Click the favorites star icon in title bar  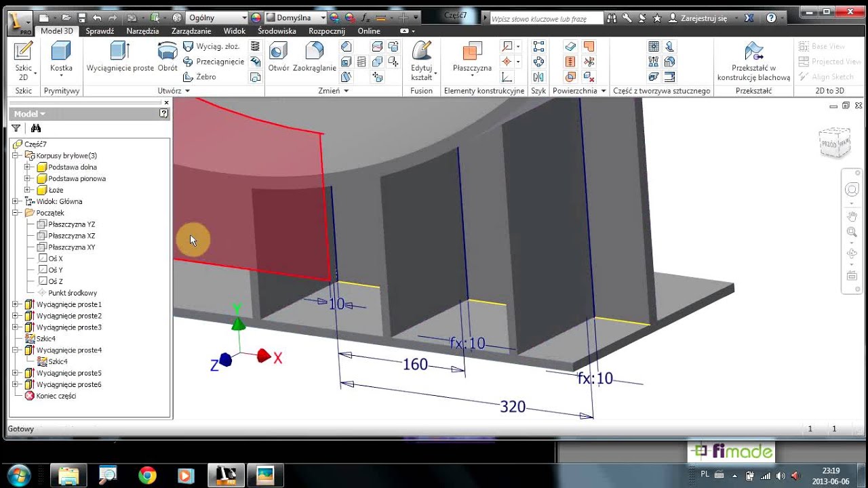tap(657, 18)
